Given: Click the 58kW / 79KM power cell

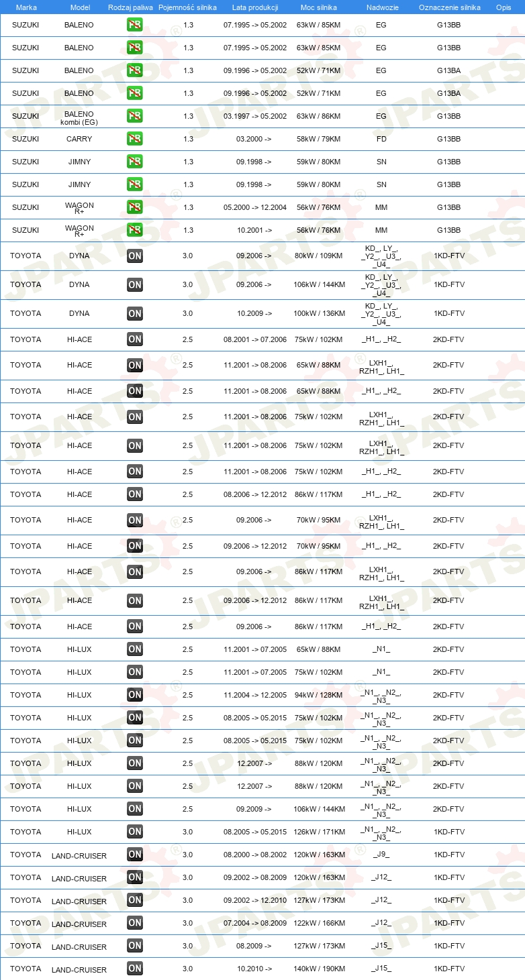Looking at the screenshot, I should [319, 139].
